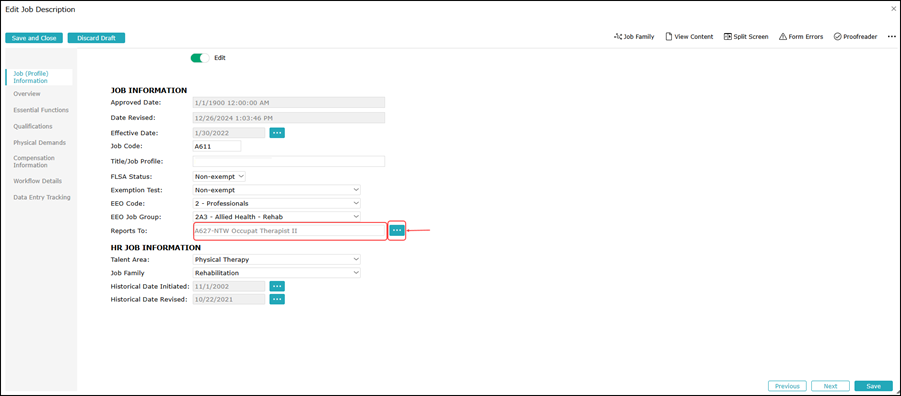The height and width of the screenshot is (396, 901).
Task: Open the Reports To lookup button
Action: 397,230
